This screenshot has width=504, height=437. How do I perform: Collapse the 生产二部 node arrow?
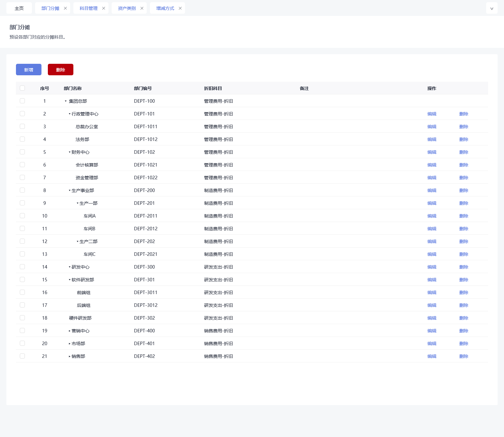pyautogui.click(x=78, y=241)
